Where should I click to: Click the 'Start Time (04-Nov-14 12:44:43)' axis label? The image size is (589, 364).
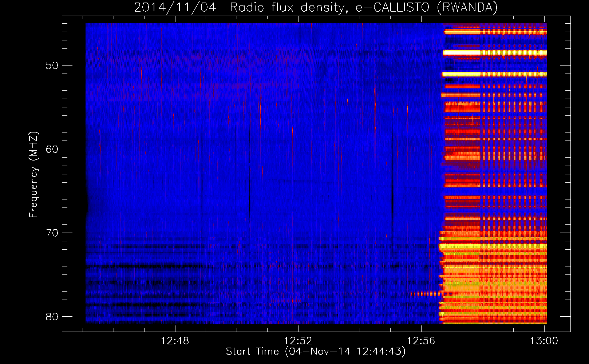click(x=316, y=352)
